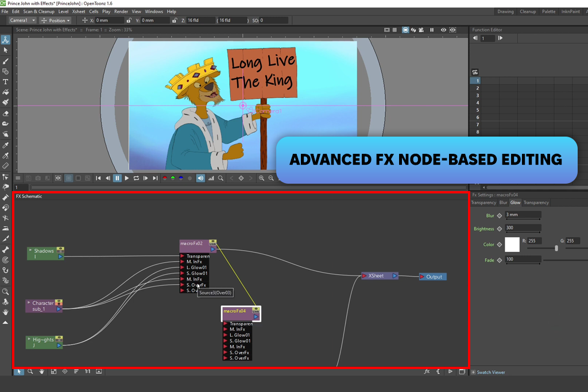588x392 pixels.
Task: Toggle macroFx02 node eye icon
Action: pyautogui.click(x=212, y=242)
